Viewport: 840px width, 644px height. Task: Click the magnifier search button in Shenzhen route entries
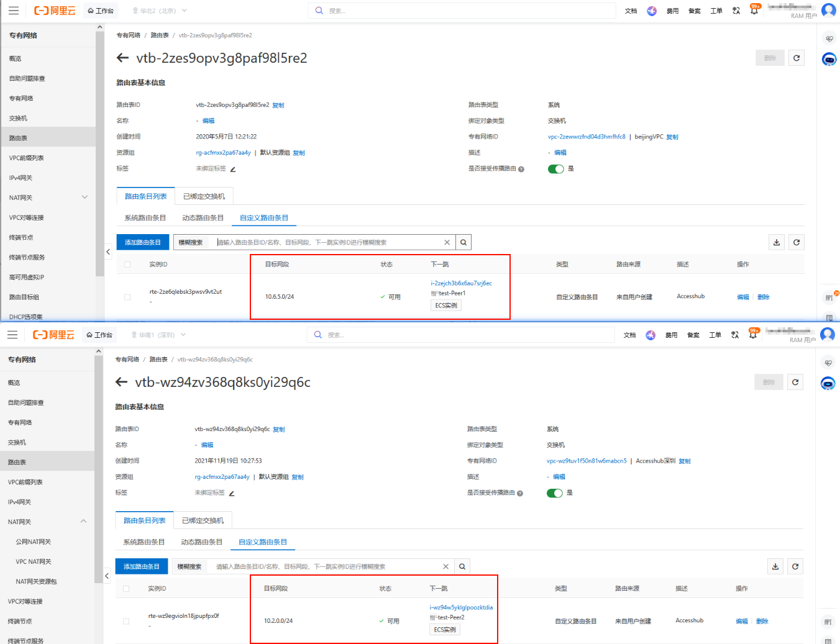(462, 566)
